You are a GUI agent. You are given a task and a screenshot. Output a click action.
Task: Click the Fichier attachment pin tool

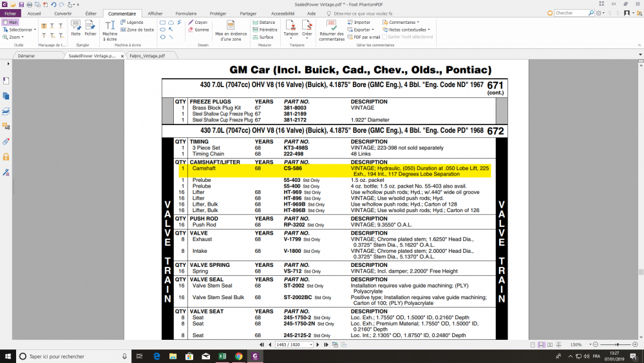[90, 28]
